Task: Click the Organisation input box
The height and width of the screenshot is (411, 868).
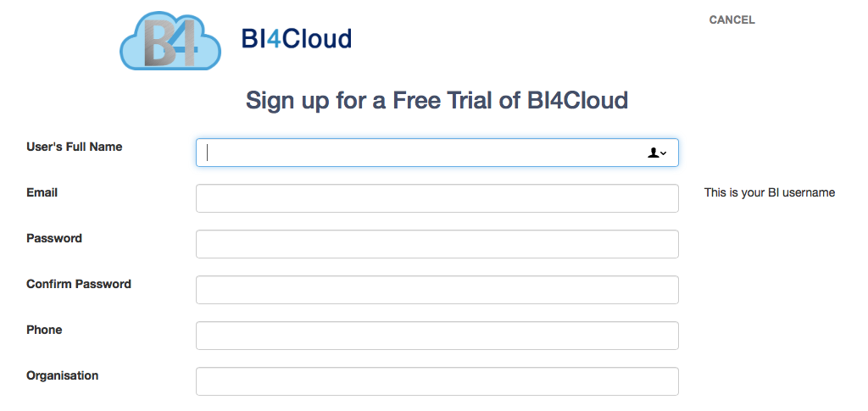Action: click(437, 381)
